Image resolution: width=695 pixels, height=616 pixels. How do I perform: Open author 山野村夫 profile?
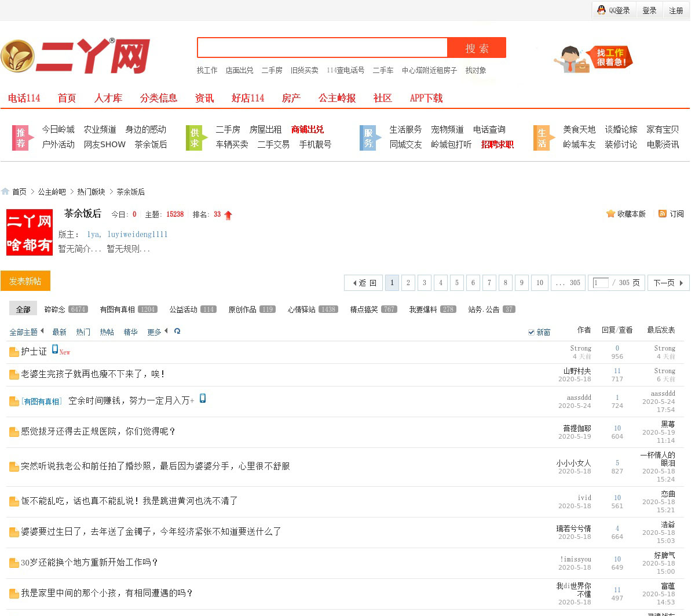coord(577,371)
